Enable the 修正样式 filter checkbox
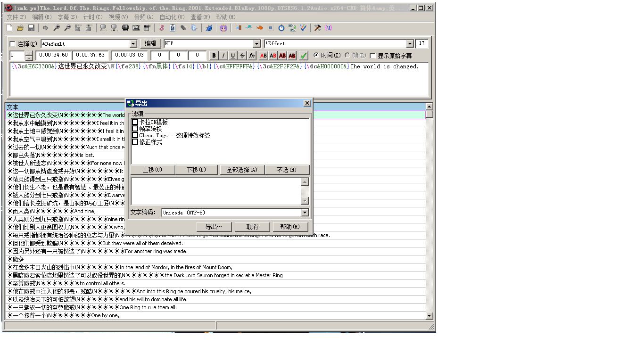The image size is (644, 362). [135, 142]
